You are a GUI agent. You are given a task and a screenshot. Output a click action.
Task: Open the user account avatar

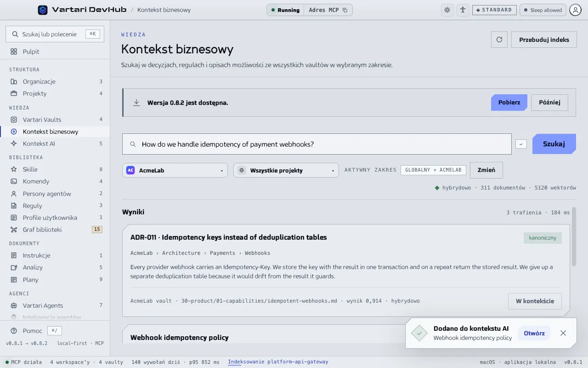pos(576,10)
